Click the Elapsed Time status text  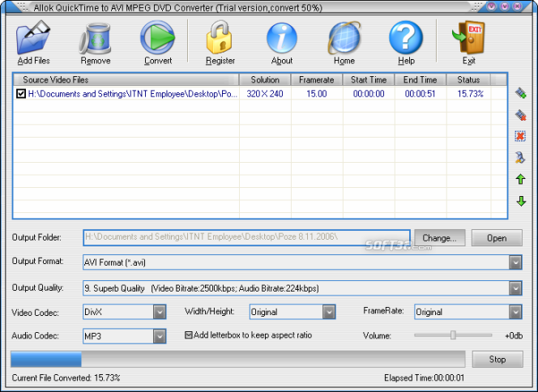point(424,377)
